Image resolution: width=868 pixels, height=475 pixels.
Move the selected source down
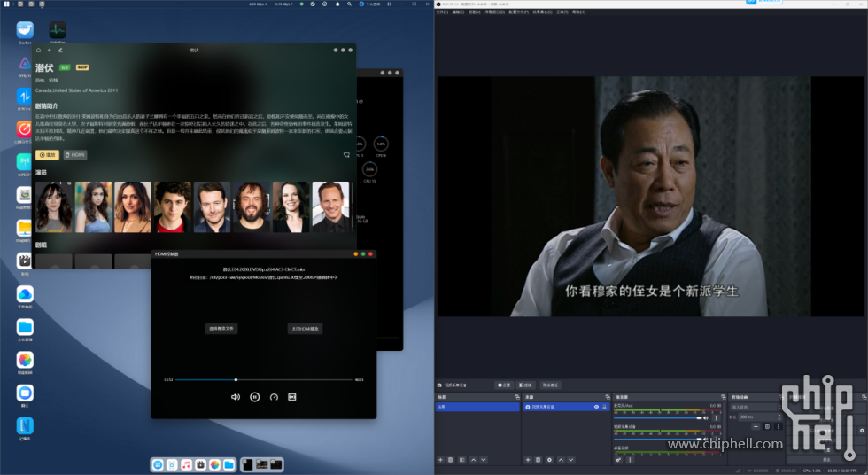[570, 460]
